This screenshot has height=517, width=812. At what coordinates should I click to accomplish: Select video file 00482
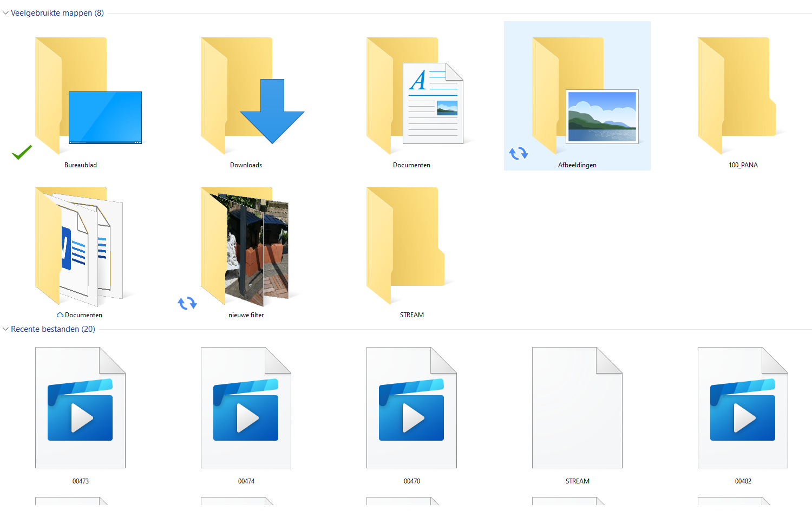pos(743,408)
